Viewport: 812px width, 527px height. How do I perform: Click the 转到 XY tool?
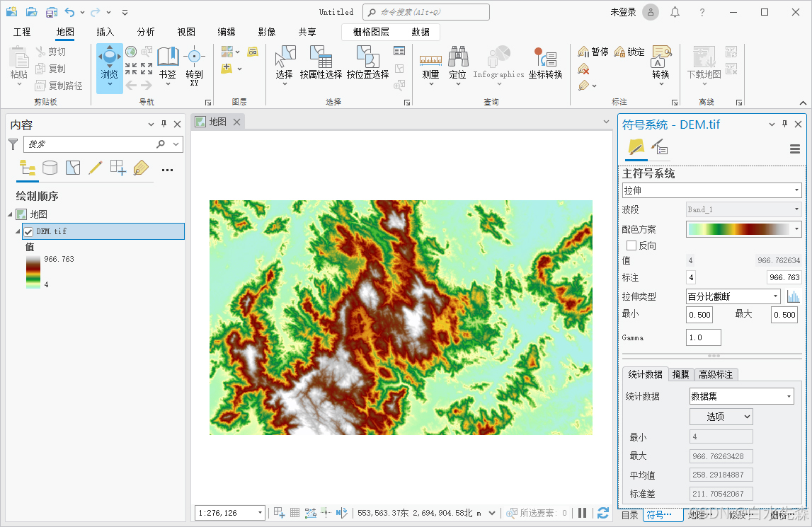coord(194,66)
